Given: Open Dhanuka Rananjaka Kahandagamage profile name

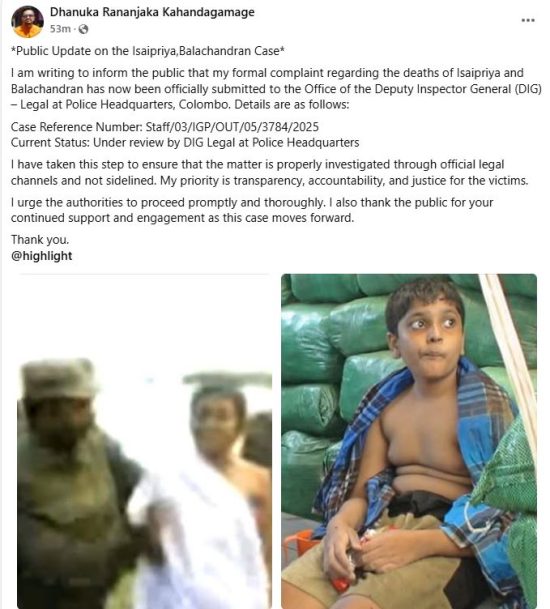Looking at the screenshot, I should coord(152,12).
